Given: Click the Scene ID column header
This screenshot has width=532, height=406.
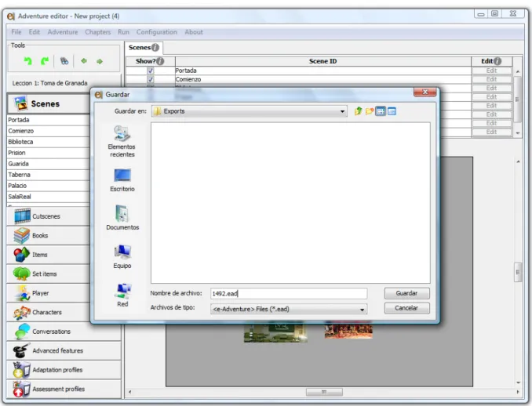Looking at the screenshot, I should tap(323, 61).
